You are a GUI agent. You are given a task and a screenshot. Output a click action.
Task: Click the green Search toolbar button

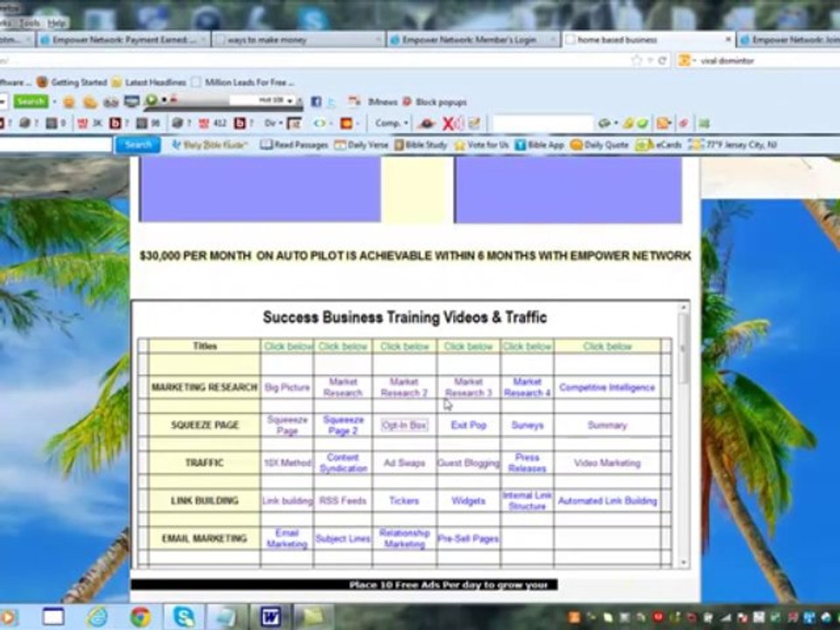click(31, 101)
